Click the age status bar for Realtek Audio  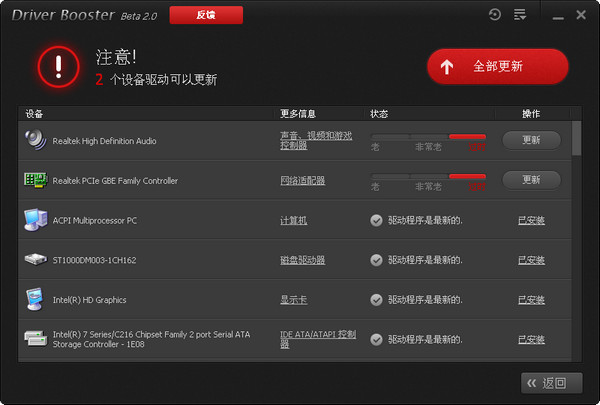coord(429,136)
